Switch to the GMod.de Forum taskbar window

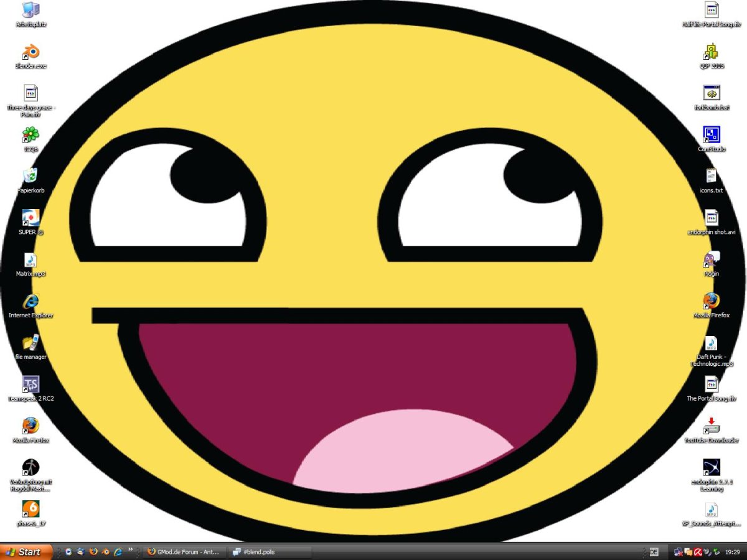[x=184, y=552]
